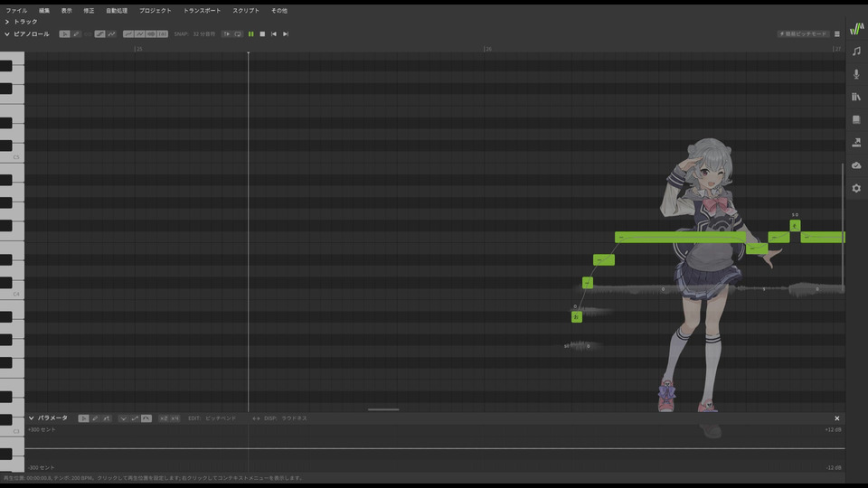Open the render export panel
Screen dimensions: 868x488
tap(856, 143)
